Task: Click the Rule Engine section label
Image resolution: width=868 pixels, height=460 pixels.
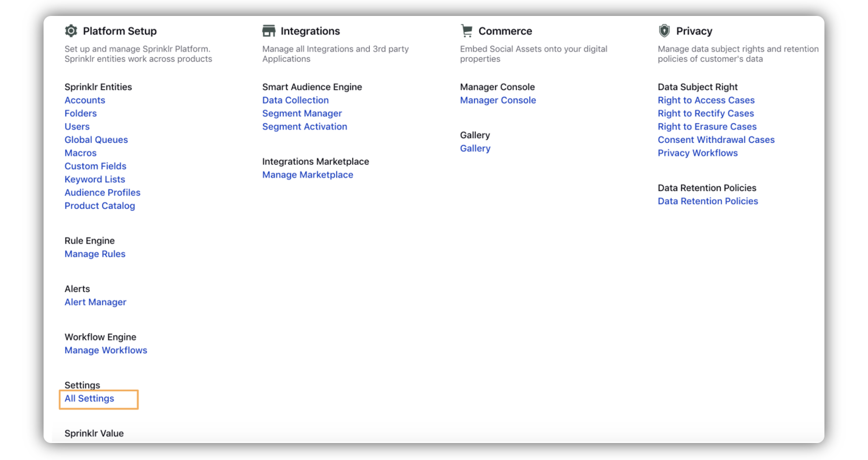Action: click(x=90, y=241)
